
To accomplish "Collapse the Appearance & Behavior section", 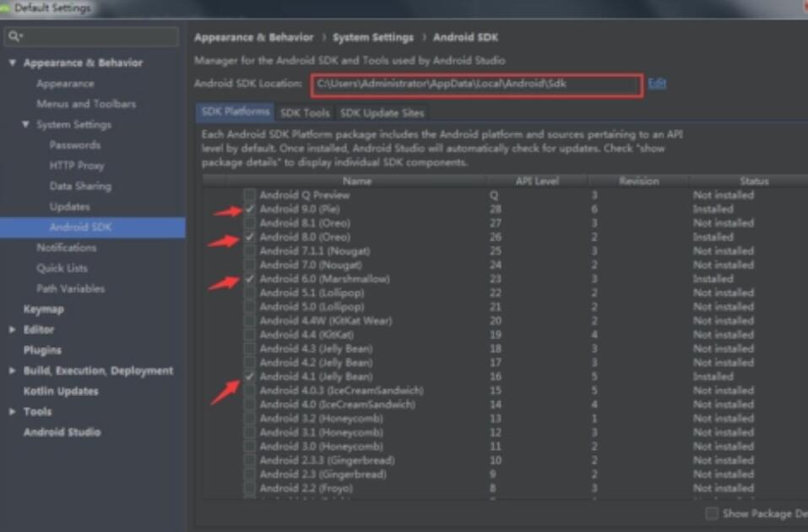I will 13,62.
